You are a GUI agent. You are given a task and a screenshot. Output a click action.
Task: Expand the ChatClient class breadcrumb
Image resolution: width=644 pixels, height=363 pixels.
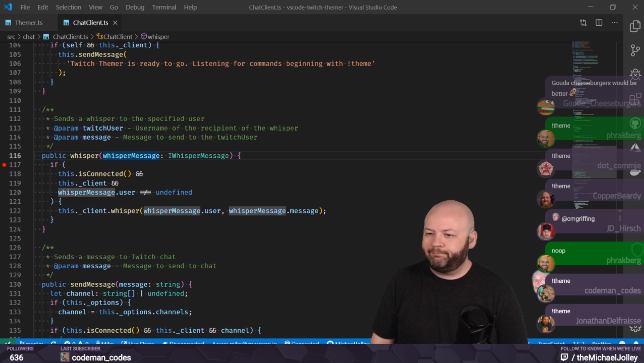[x=114, y=37]
